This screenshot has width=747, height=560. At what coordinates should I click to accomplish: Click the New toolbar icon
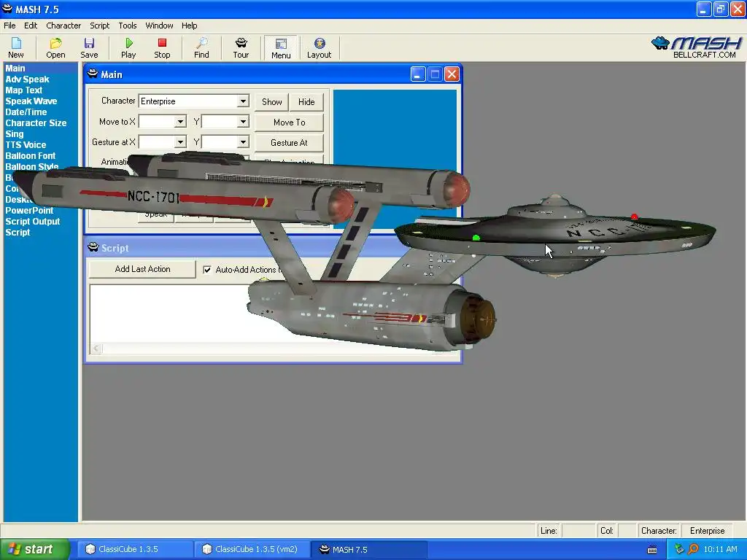16,48
